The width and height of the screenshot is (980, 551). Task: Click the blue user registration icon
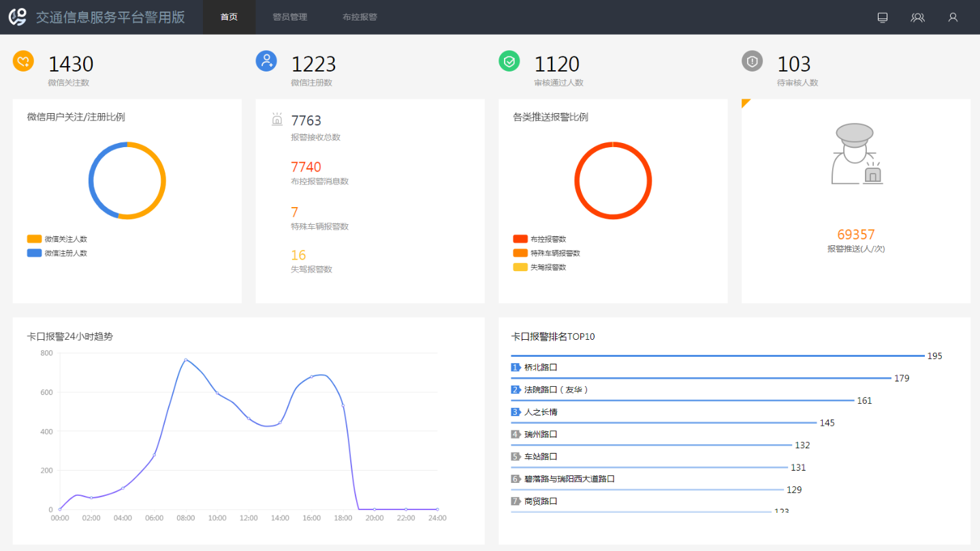(x=266, y=61)
